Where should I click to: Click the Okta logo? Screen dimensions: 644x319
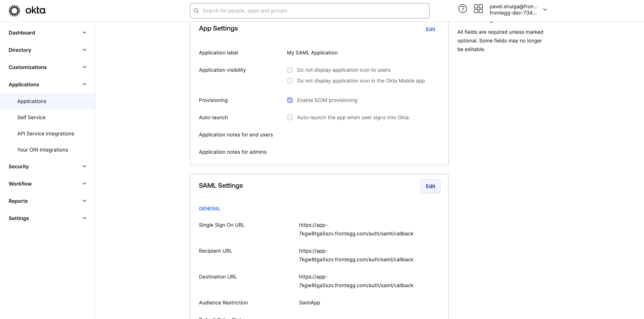(x=27, y=10)
